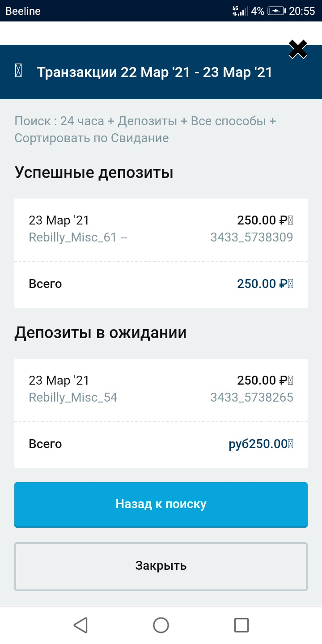The image size is (322, 644).
Task: Tap the Всего row under successful deposits
Action: pos(161,284)
